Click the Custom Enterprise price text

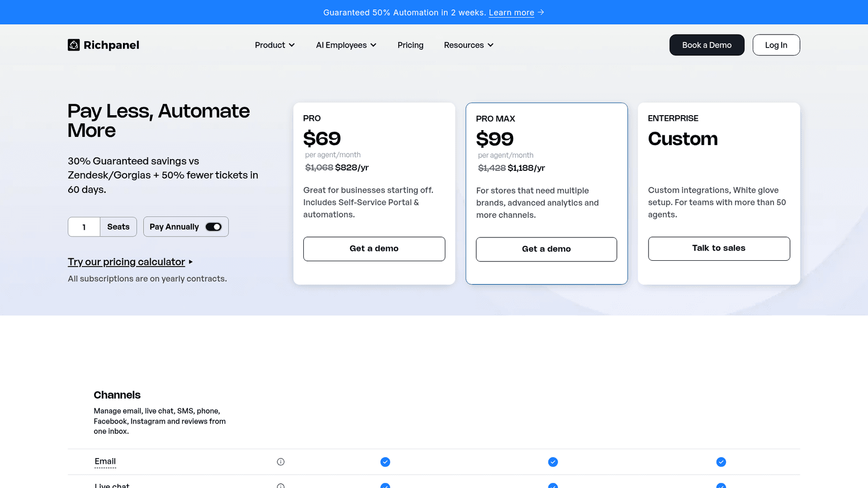coord(683,139)
